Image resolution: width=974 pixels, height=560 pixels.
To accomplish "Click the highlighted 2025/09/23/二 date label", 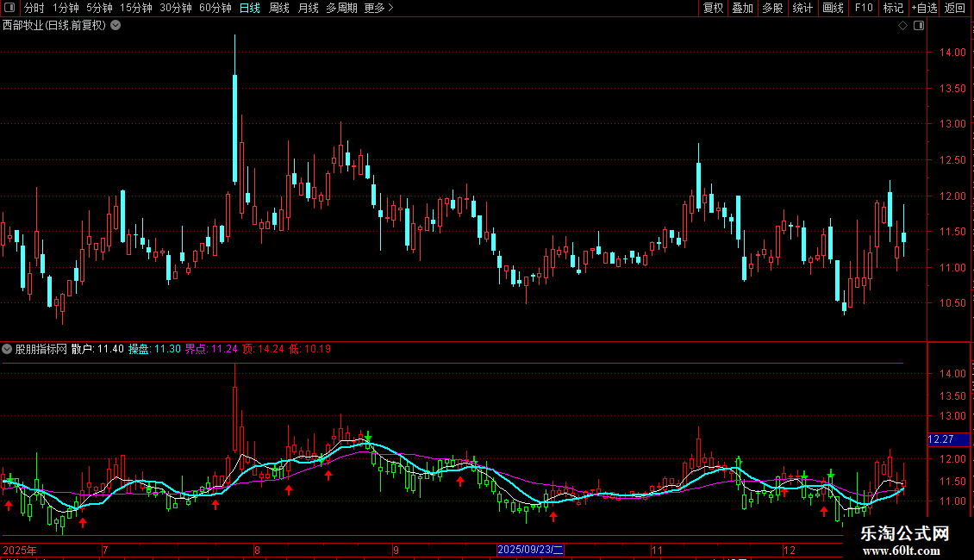I will tap(530, 550).
